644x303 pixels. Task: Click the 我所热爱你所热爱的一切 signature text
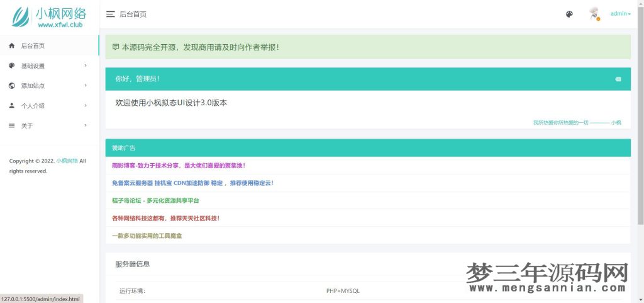click(577, 122)
